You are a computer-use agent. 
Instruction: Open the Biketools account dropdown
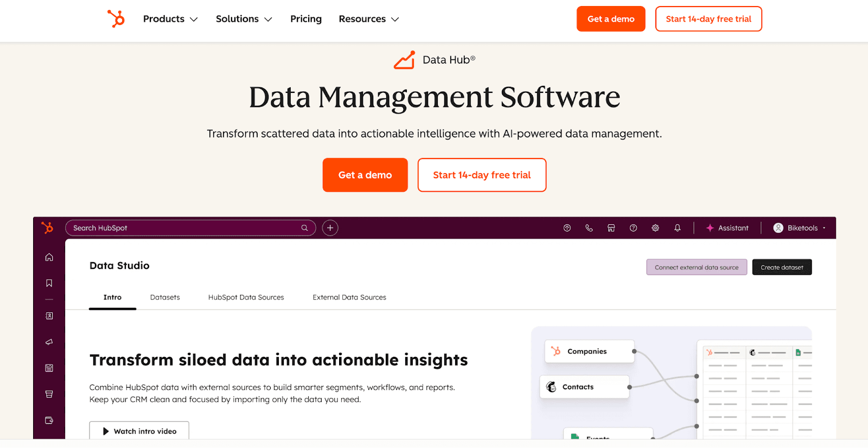[x=800, y=228]
